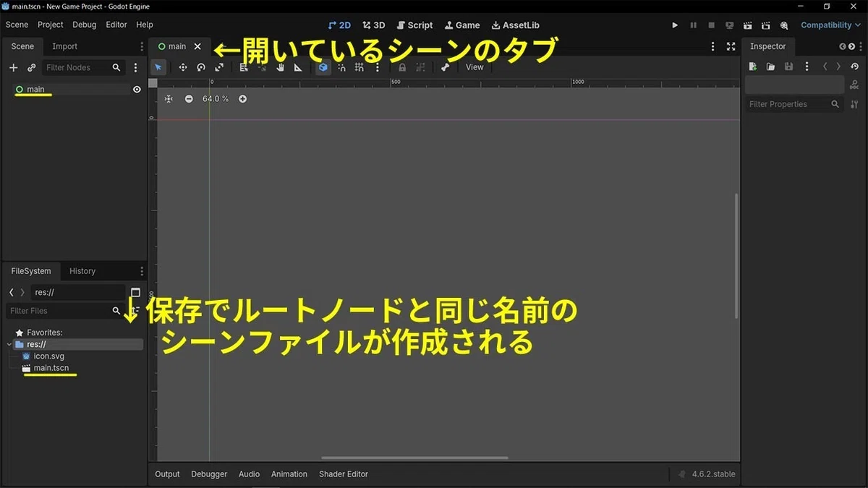Open documentation for the inspected object
The height and width of the screenshot is (488, 868).
coord(855,85)
